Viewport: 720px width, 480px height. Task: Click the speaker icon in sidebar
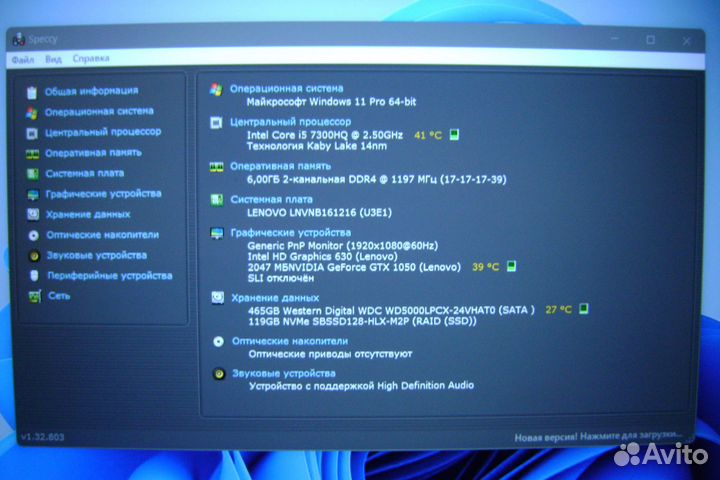[x=34, y=256]
